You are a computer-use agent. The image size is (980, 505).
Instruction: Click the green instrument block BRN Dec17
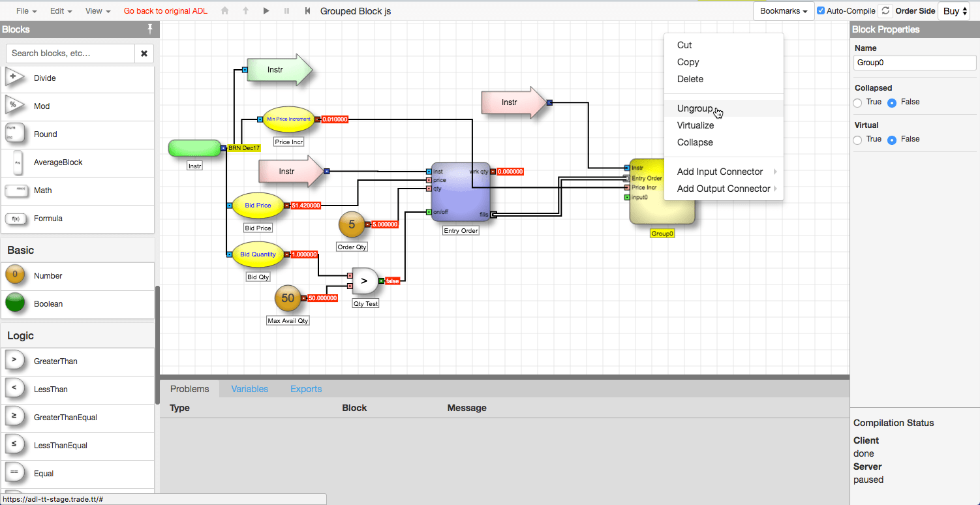[x=194, y=148]
